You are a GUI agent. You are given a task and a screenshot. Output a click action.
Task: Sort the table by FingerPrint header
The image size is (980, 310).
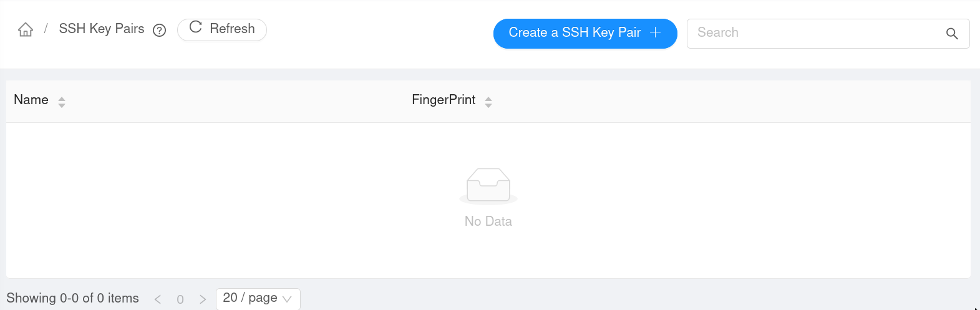(444, 100)
